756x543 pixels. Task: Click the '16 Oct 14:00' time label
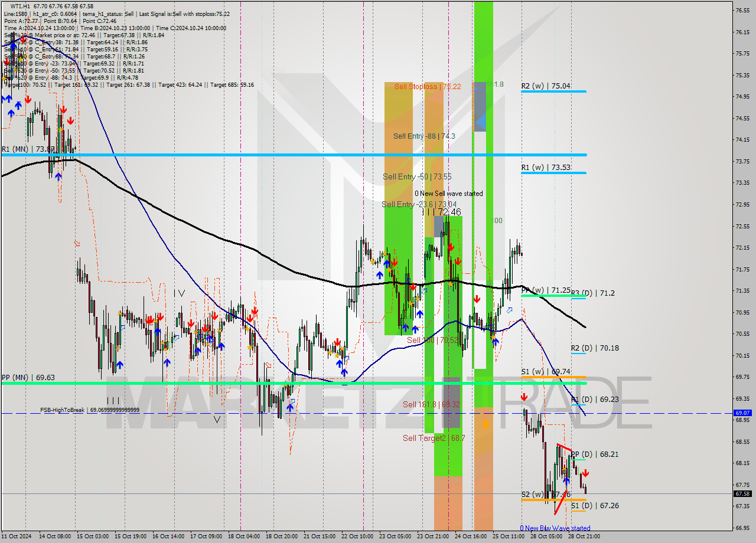(169, 537)
